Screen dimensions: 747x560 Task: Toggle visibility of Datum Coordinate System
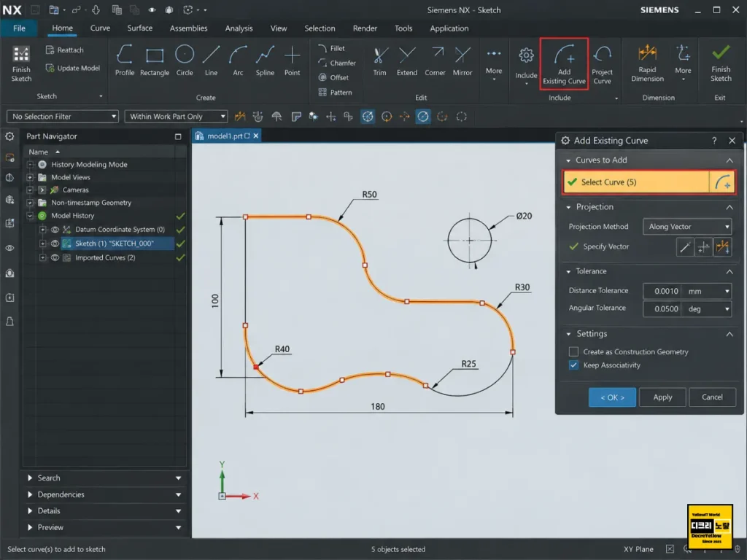pos(55,230)
